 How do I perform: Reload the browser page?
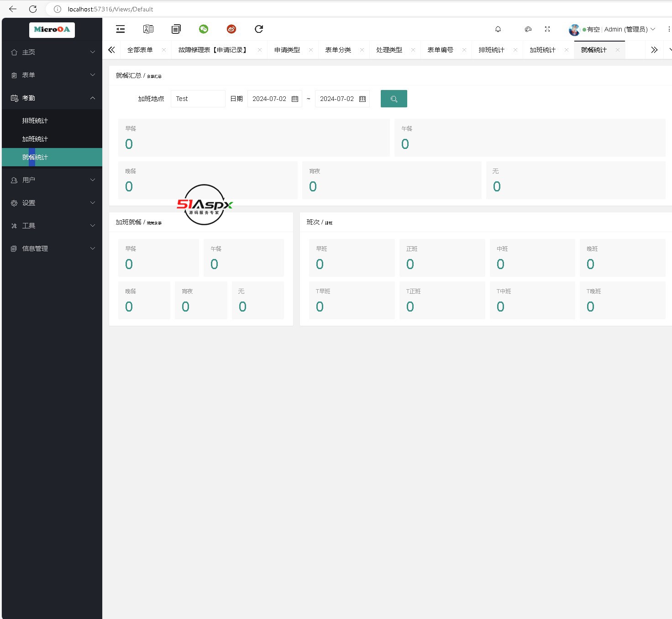click(33, 9)
